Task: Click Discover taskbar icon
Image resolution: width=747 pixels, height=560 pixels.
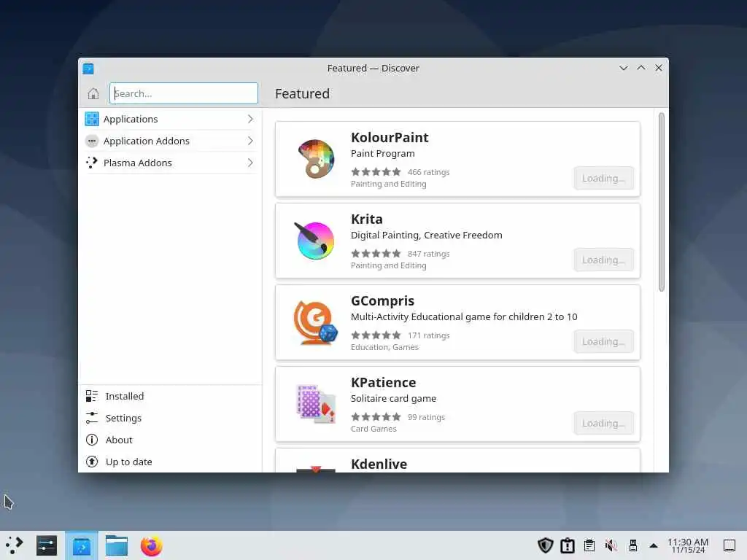Action: pyautogui.click(x=82, y=545)
